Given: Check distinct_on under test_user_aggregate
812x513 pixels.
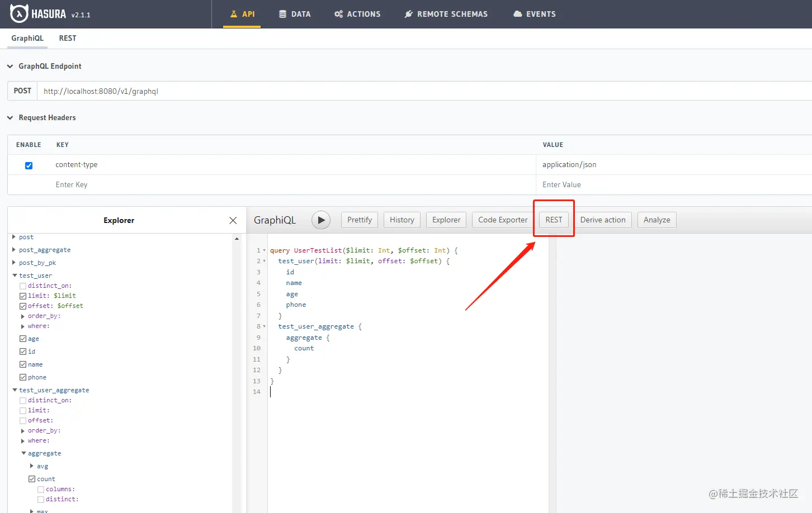Looking at the screenshot, I should click(23, 401).
